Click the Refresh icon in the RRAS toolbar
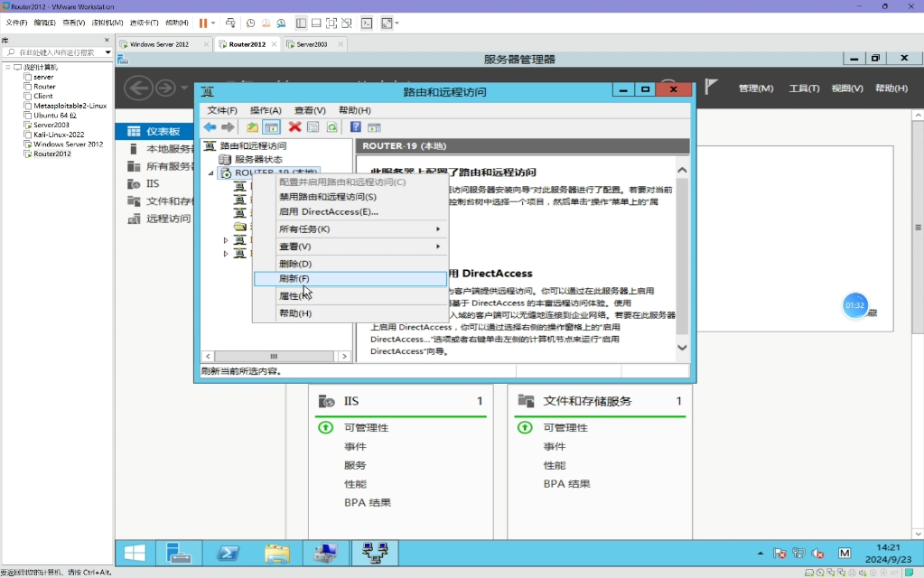 point(331,127)
